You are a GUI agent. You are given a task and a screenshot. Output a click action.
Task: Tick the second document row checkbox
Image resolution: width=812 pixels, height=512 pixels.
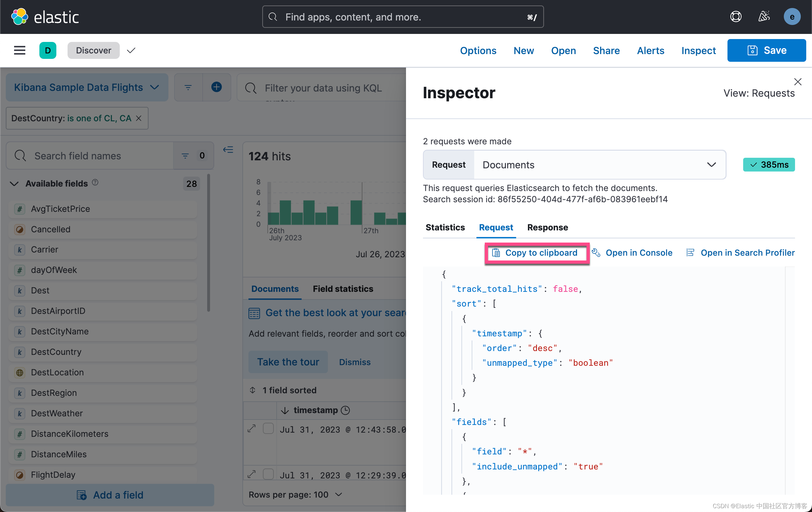point(268,474)
